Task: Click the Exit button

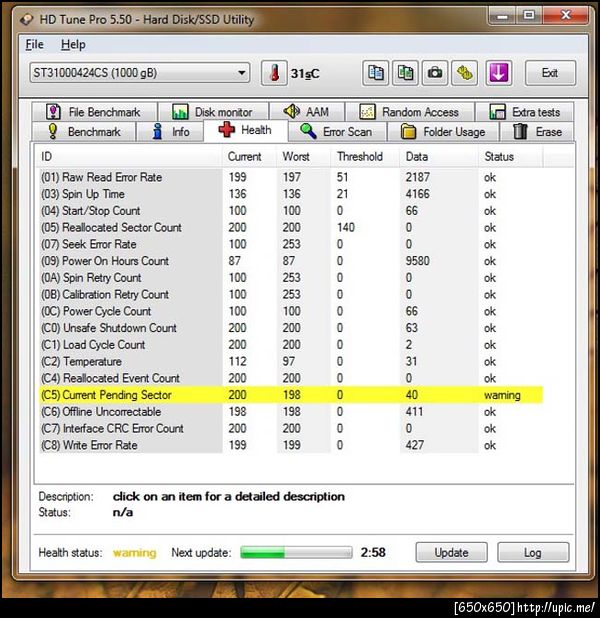Action: (x=550, y=73)
